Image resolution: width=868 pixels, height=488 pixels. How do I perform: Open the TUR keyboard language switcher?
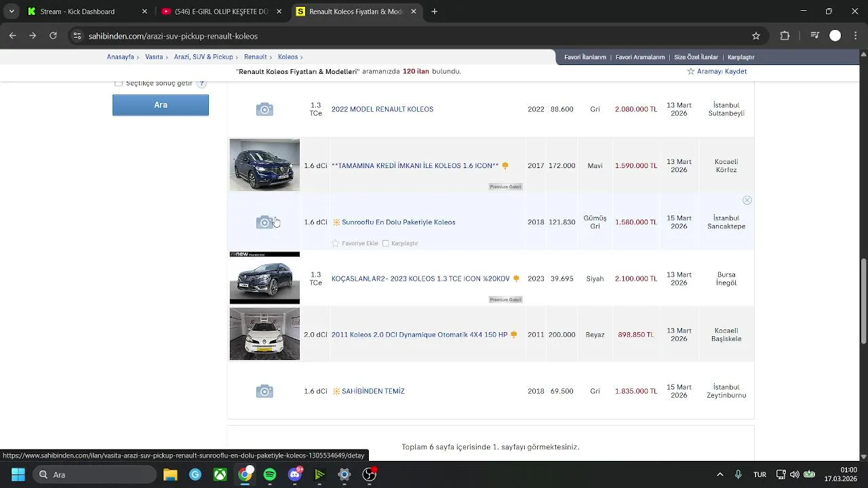coord(760,474)
